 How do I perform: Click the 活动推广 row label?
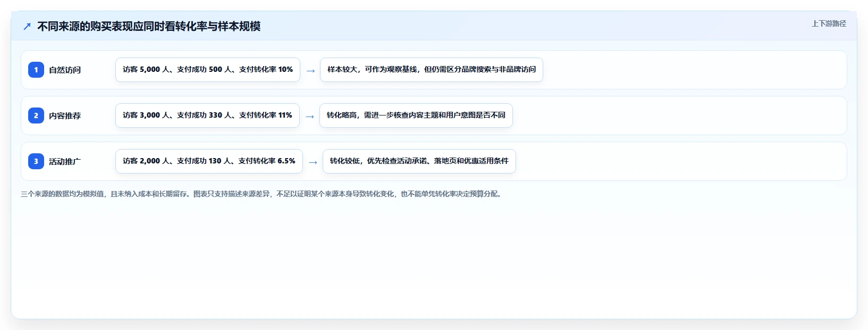(65, 161)
